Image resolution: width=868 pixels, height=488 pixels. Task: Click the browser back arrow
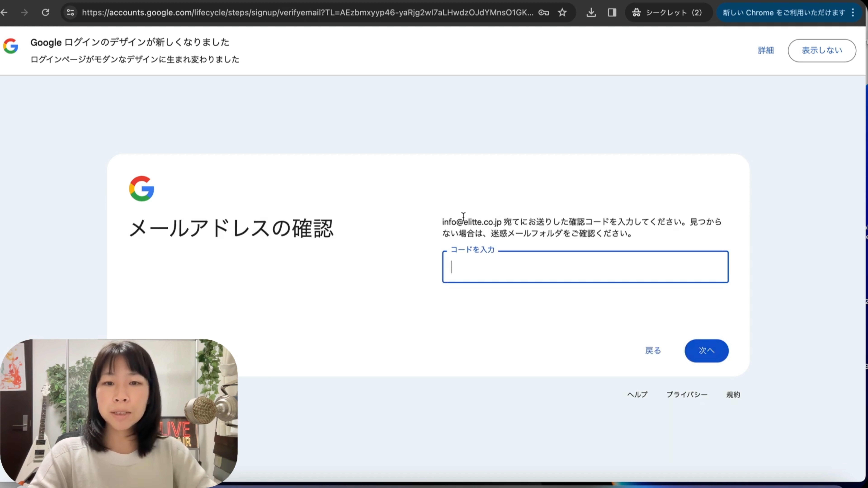point(4,13)
